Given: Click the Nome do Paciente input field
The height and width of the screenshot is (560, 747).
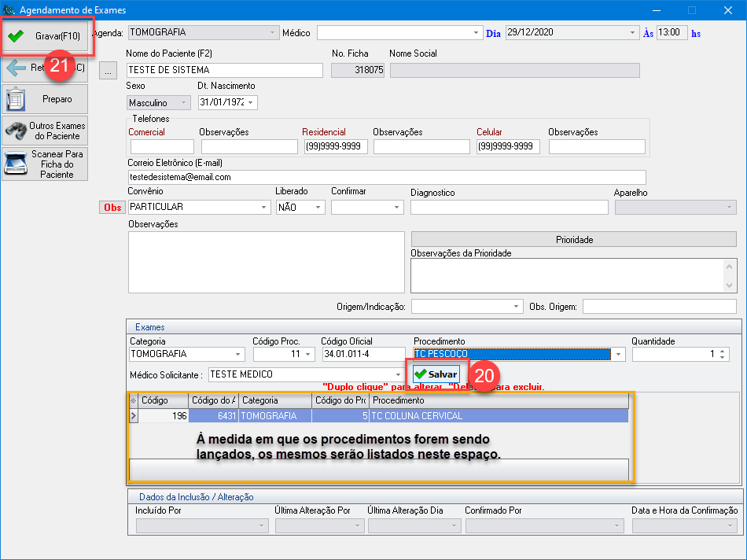Looking at the screenshot, I should (x=224, y=70).
